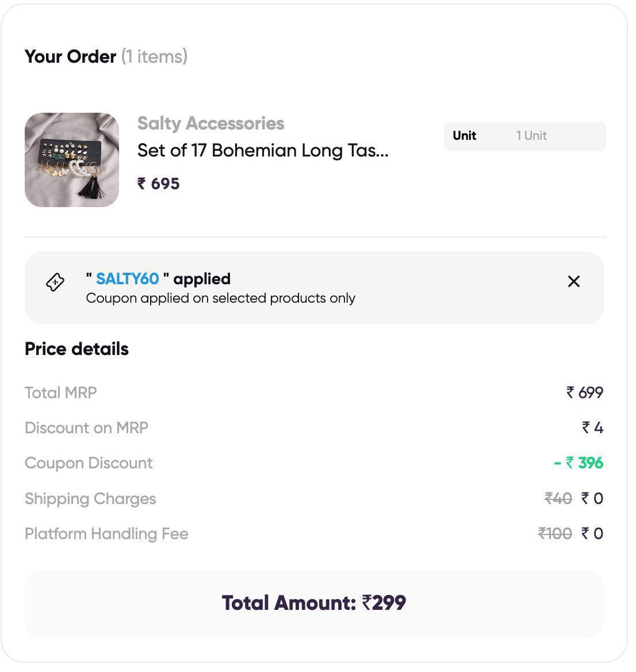The width and height of the screenshot is (636, 672).
Task: Remove the SALTY60 coupon with the X icon
Action: tap(573, 281)
